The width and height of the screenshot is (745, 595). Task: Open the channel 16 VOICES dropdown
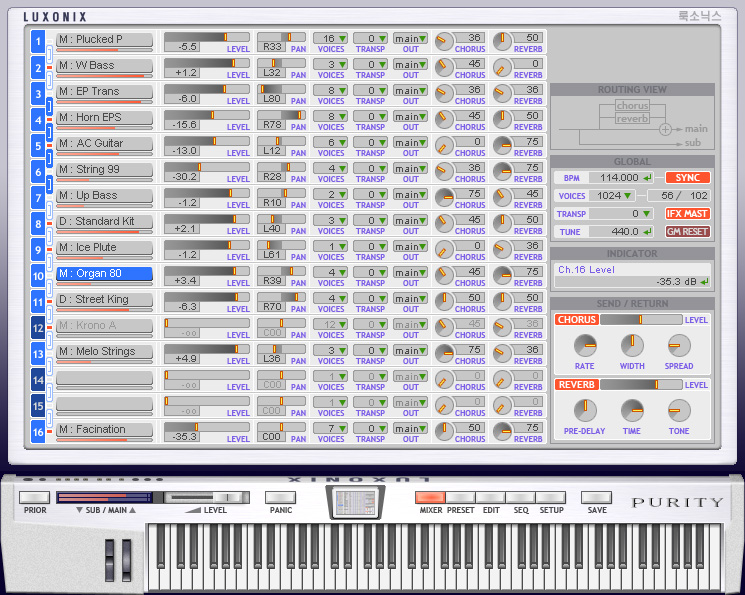tap(330, 428)
